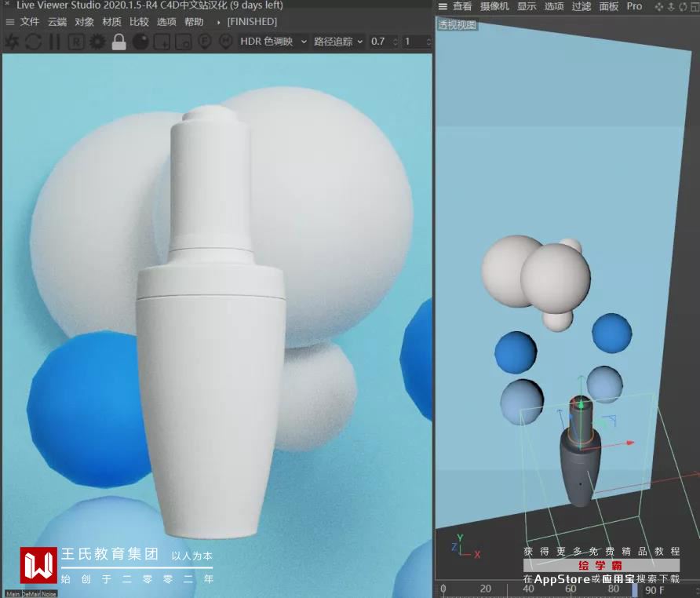Click the viewport dolly zoom icon
700x598 pixels.
pos(671,7)
